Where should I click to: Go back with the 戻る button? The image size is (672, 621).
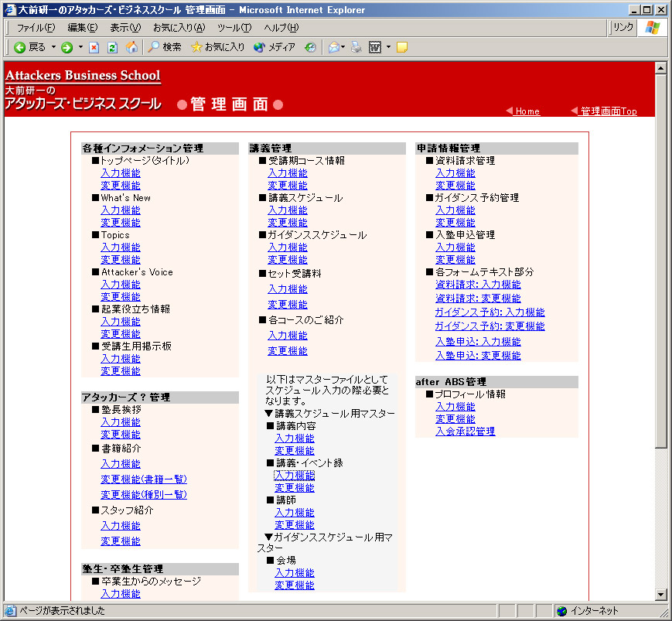(29, 47)
